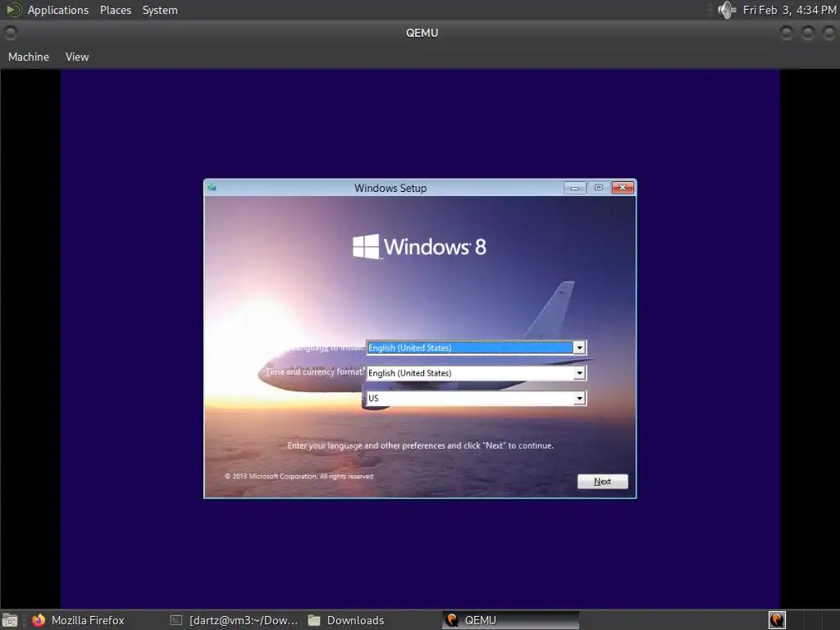Click the Windows Setup title text
Viewport: 840px width, 630px height.
(390, 188)
